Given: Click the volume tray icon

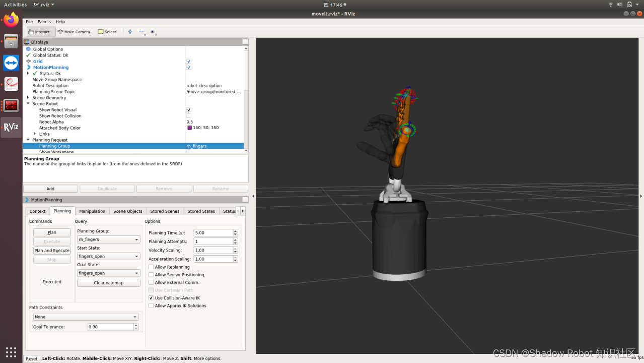Looking at the screenshot, I should (x=621, y=5).
